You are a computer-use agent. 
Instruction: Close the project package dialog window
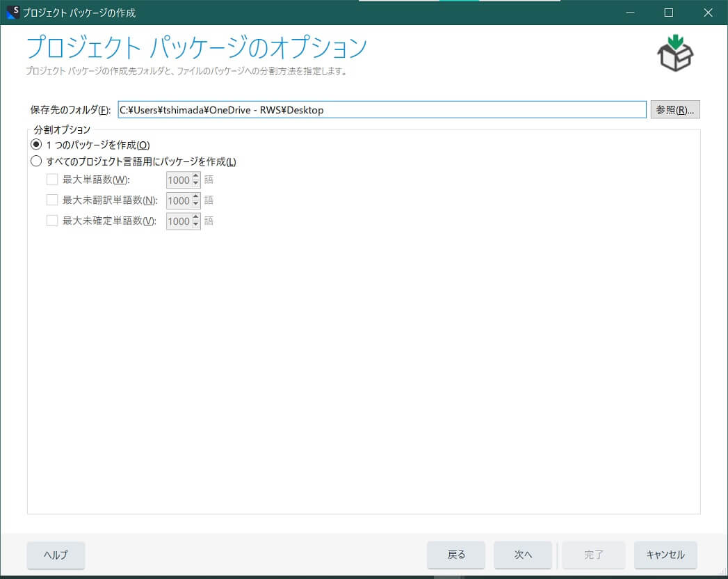pos(708,13)
